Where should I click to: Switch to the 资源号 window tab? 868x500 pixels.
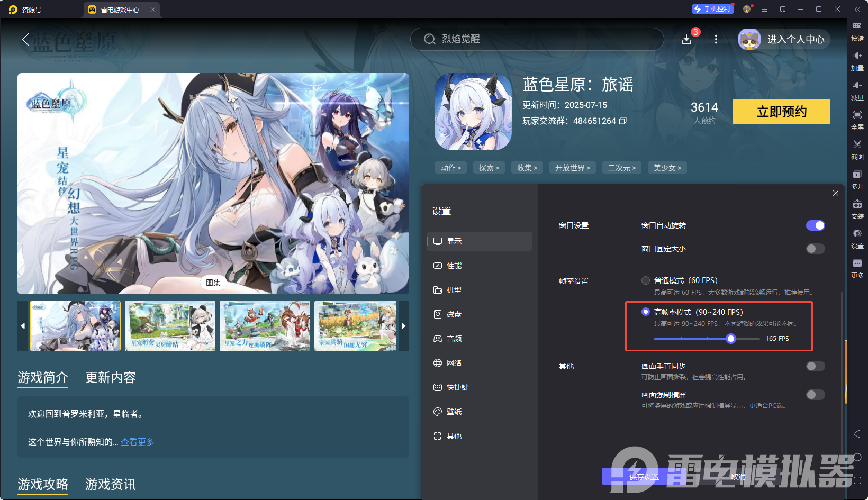[32, 10]
